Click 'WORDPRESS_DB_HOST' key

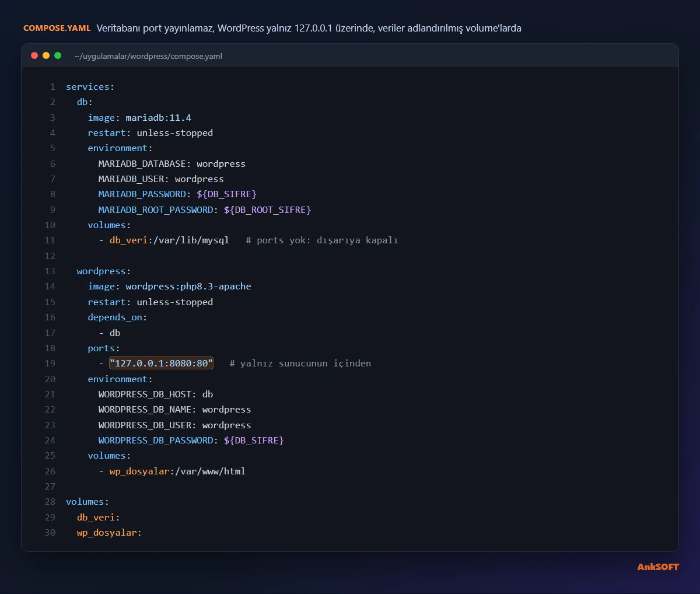pyautogui.click(x=145, y=394)
